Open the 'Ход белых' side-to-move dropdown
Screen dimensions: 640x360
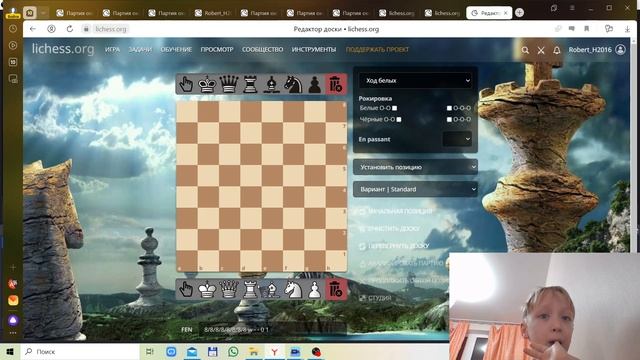click(415, 81)
